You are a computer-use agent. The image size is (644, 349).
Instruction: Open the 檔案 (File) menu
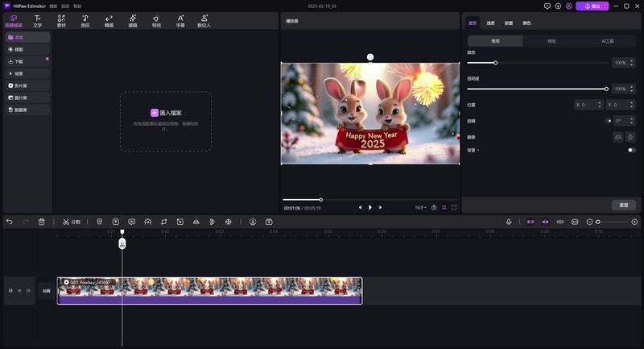tap(53, 6)
